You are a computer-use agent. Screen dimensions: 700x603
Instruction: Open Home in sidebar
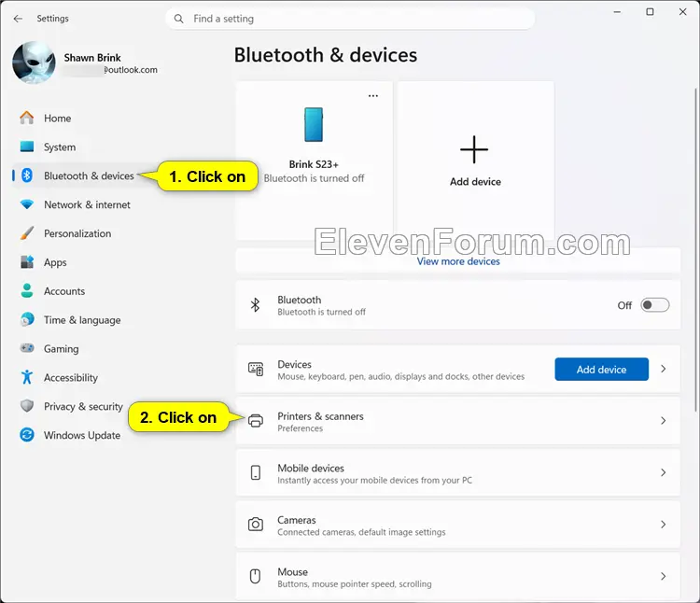pyautogui.click(x=57, y=119)
